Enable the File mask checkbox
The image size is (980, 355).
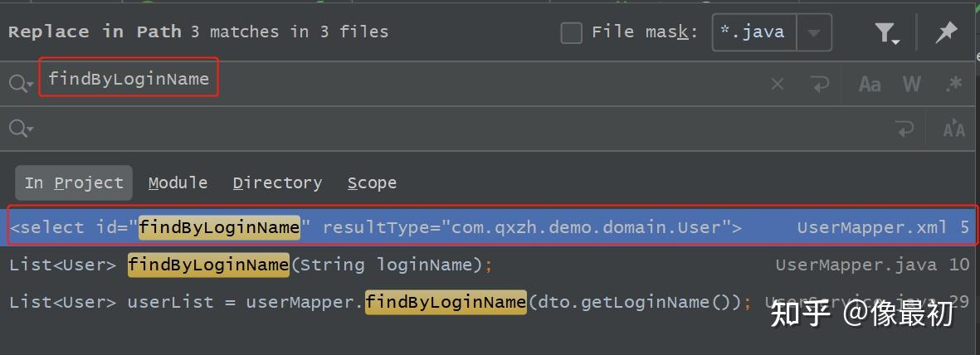pos(571,32)
